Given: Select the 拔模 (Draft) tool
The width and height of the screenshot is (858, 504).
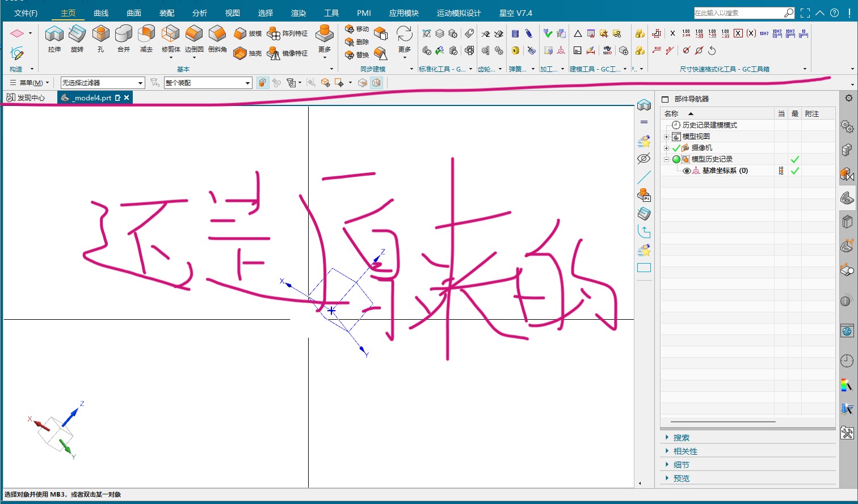Looking at the screenshot, I should click(248, 33).
